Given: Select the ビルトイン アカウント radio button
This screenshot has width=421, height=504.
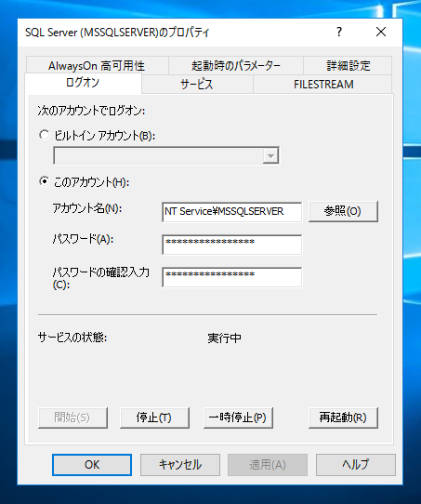Looking at the screenshot, I should click(x=45, y=135).
